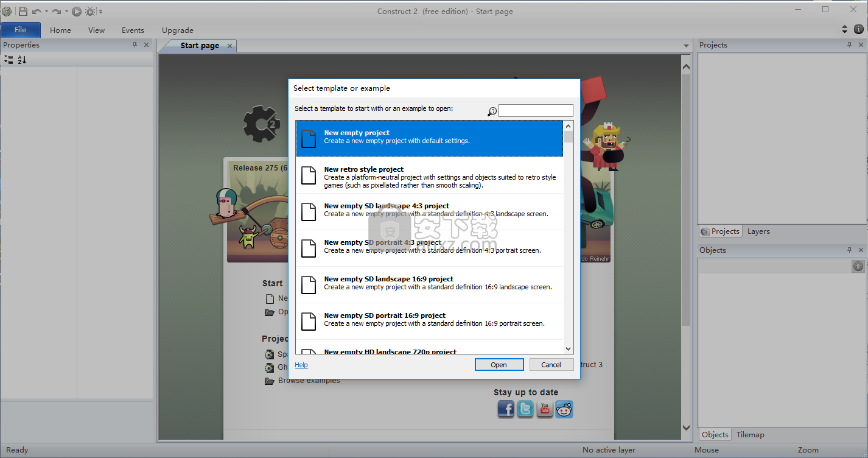This screenshot has width=868, height=458.
Task: Click Cancel button in template dialog
Action: tap(551, 365)
